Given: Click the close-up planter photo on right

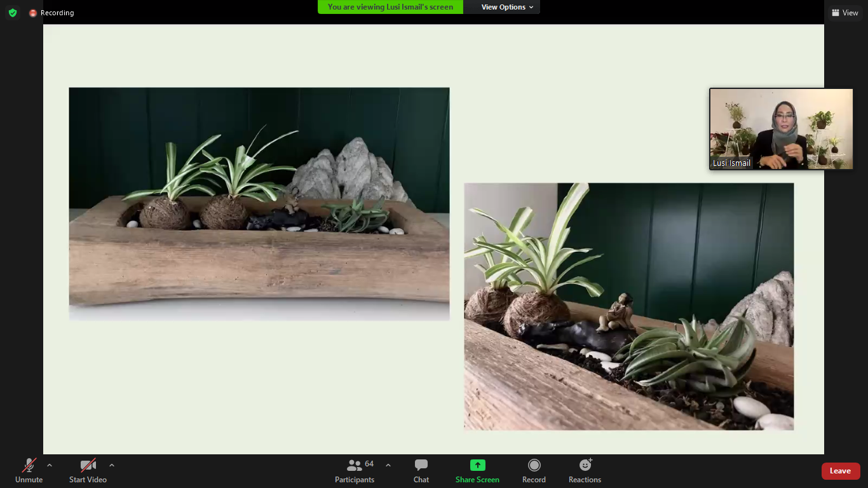Looking at the screenshot, I should pyautogui.click(x=628, y=306).
